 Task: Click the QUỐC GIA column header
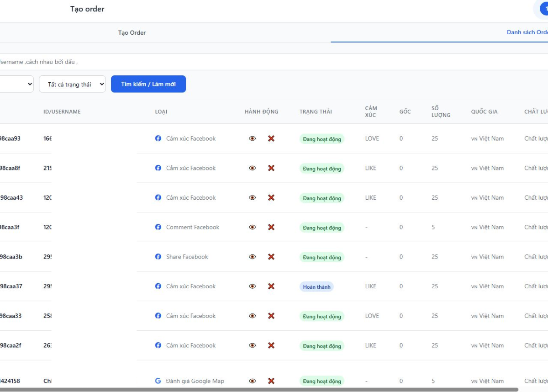pyautogui.click(x=484, y=111)
